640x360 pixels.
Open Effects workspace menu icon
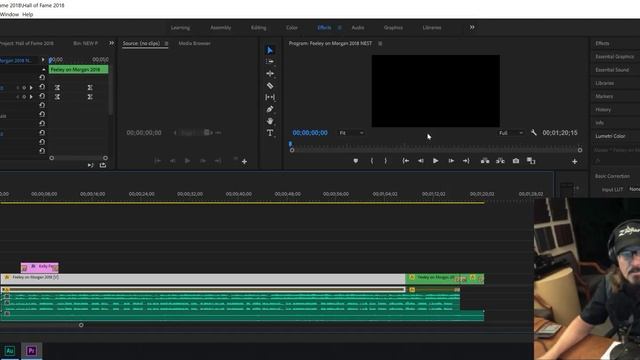click(x=339, y=28)
